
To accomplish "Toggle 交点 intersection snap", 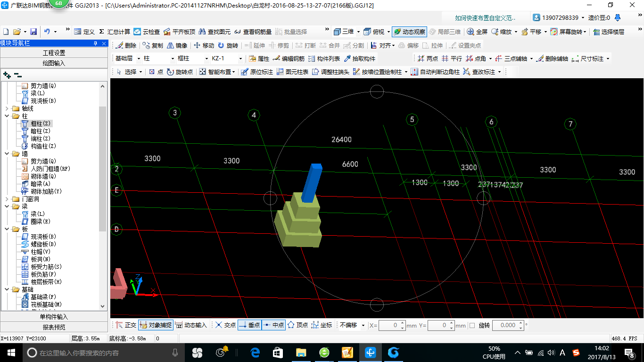I will click(x=226, y=325).
